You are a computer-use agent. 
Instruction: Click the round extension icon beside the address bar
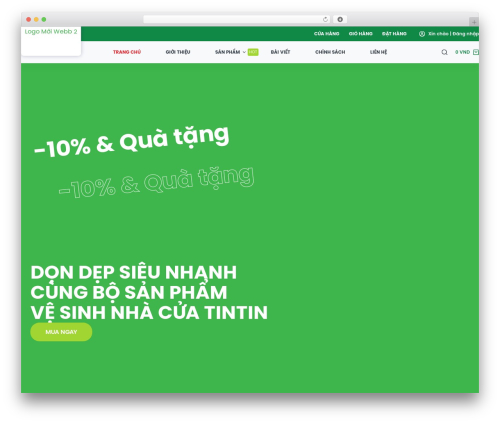[340, 19]
